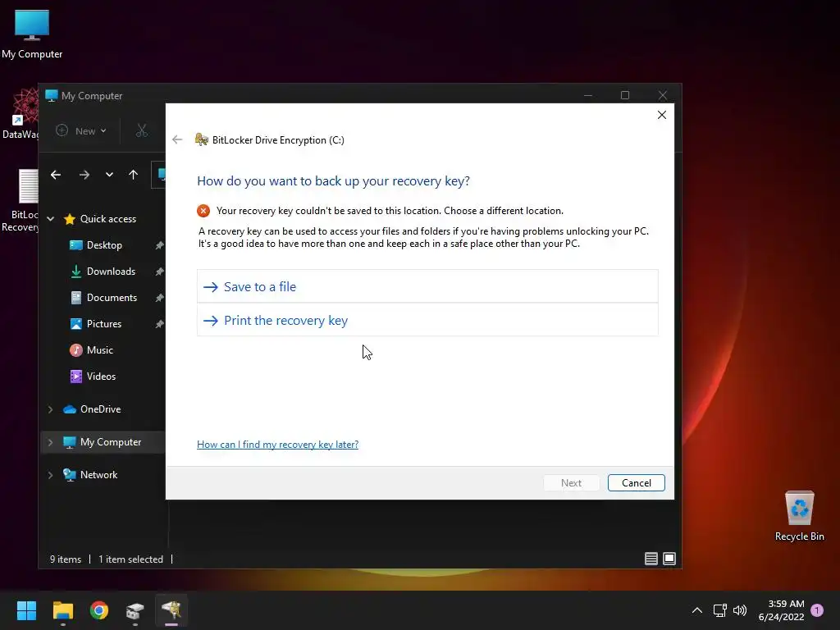Switch to large thumbnails view icon

669,559
